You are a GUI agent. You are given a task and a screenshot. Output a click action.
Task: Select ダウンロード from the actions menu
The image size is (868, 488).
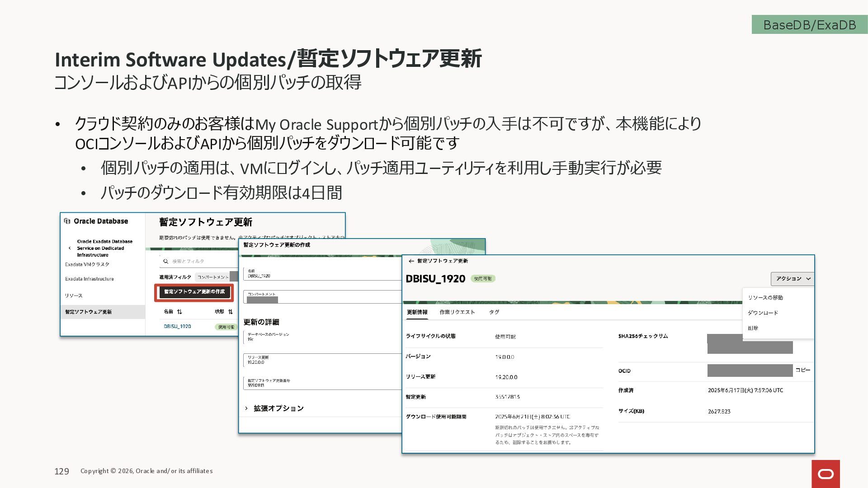763,313
